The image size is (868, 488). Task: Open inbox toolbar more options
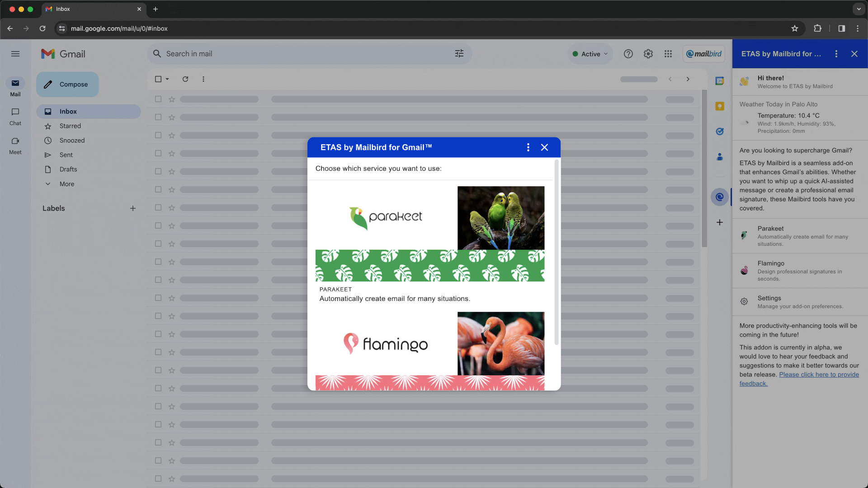tap(203, 79)
